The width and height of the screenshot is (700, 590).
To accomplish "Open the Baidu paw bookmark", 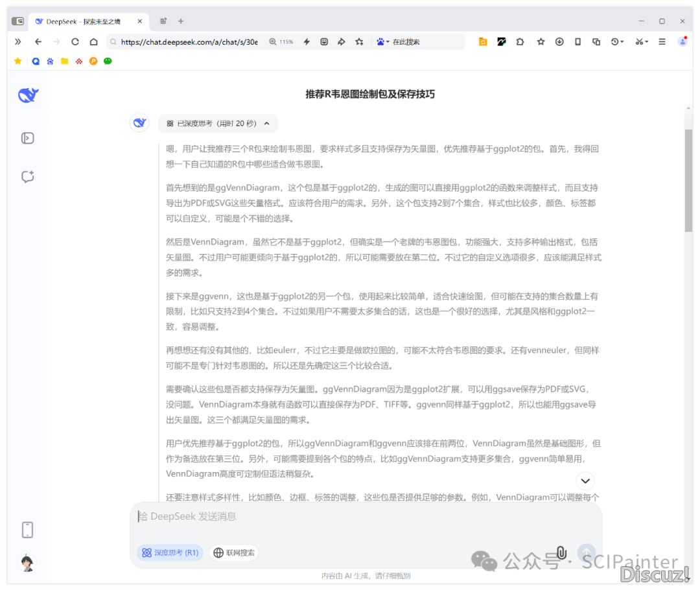I will [50, 61].
